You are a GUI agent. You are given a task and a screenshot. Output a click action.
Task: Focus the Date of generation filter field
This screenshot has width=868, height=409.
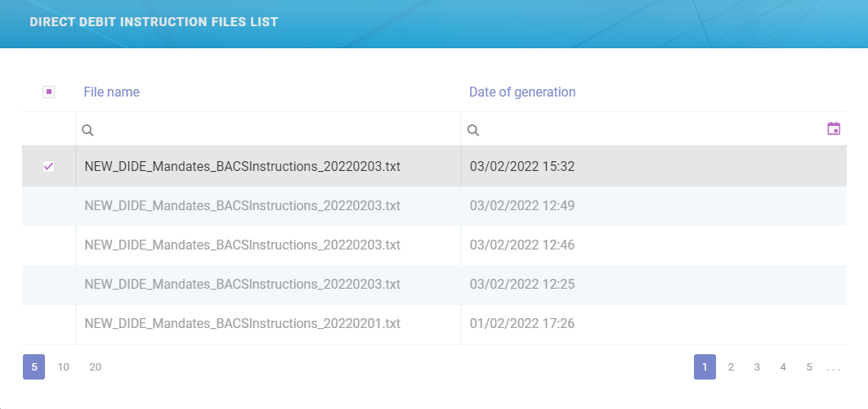(646, 130)
